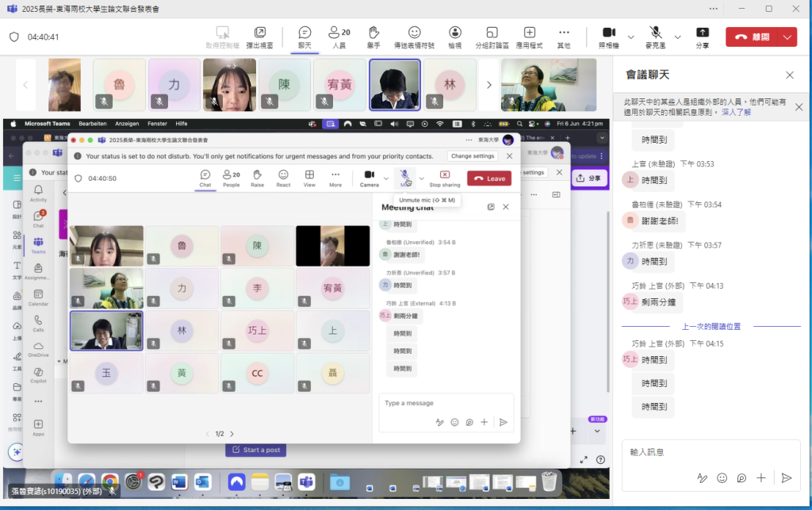Open the Microsoft Teams menu in the Mac menu bar

[x=47, y=124]
